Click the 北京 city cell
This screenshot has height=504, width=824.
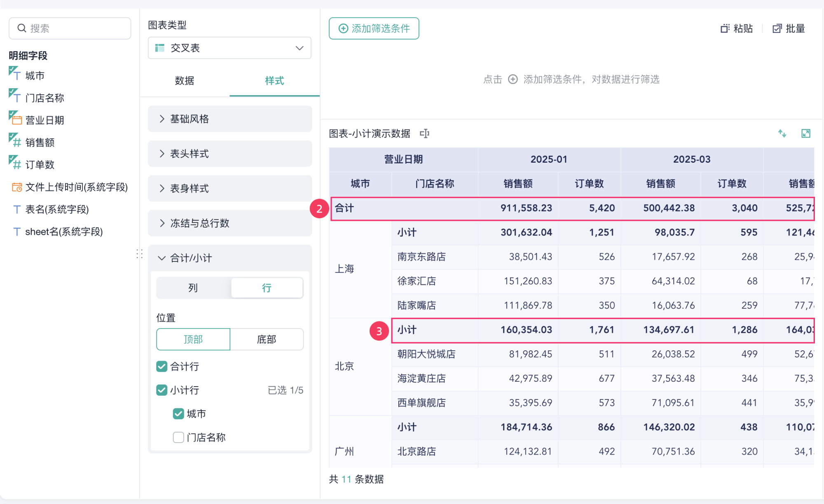[360, 366]
